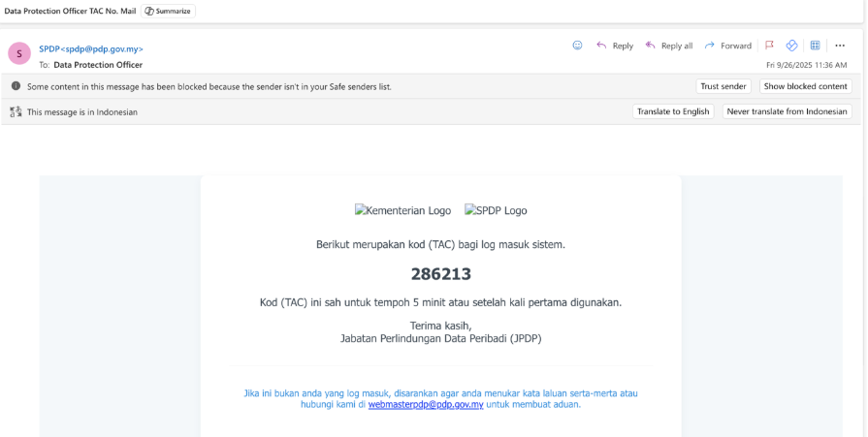Click the translation icon beside language notice

[x=16, y=111]
